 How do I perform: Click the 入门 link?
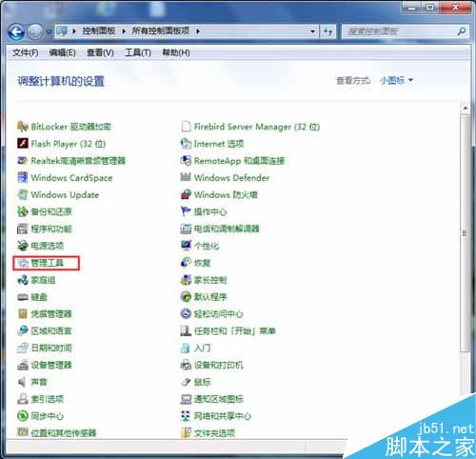coord(202,348)
